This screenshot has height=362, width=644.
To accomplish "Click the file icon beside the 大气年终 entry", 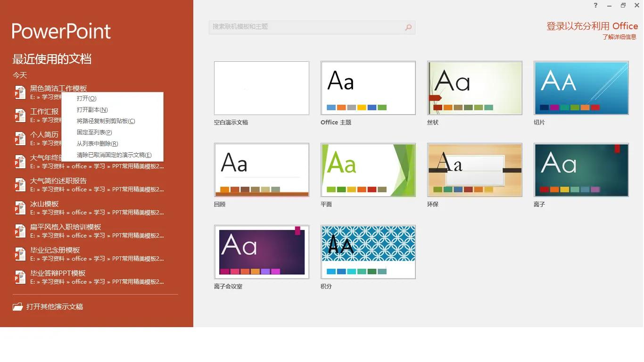I will tap(20, 162).
